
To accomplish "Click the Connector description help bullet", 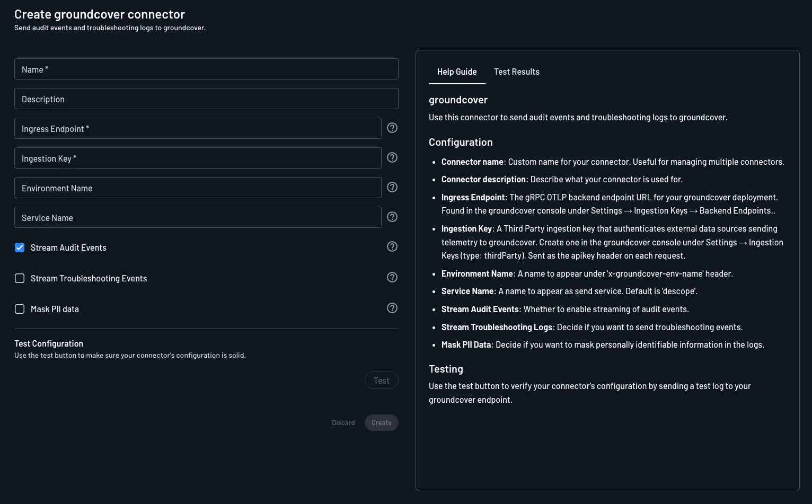I will click(x=562, y=179).
